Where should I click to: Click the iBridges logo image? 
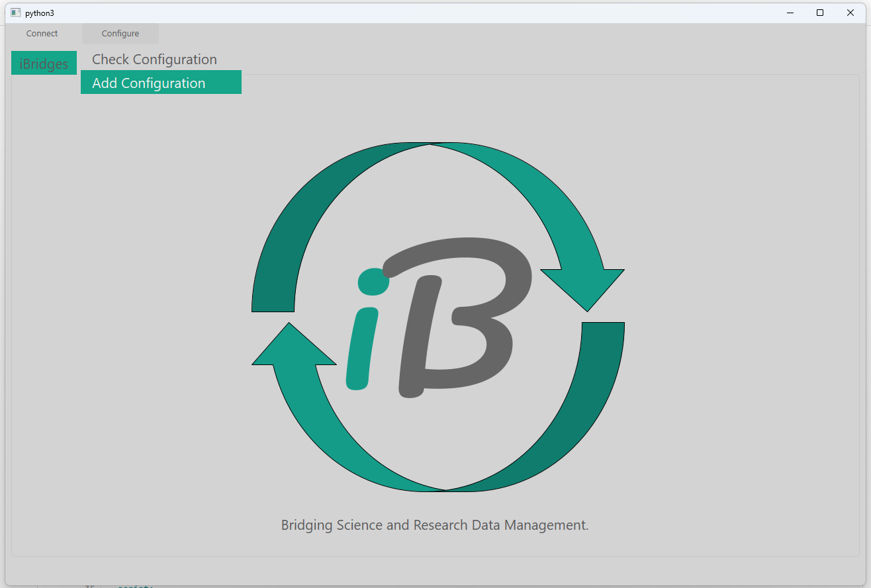(437, 317)
